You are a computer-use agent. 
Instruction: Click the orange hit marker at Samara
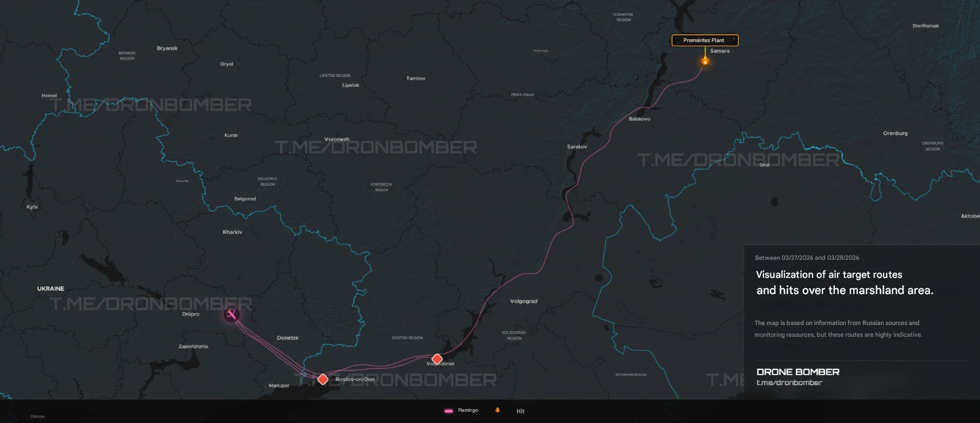pyautogui.click(x=705, y=61)
